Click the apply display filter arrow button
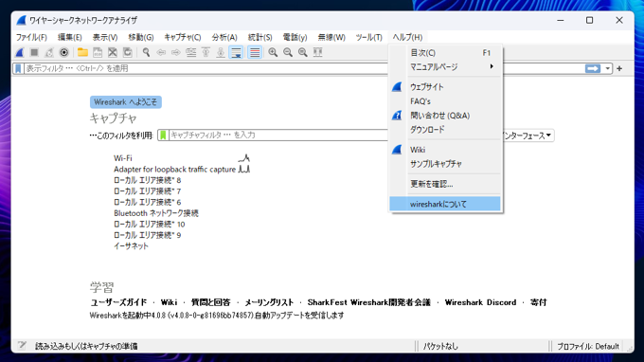Viewport: 644px width, 362px height. tap(593, 68)
